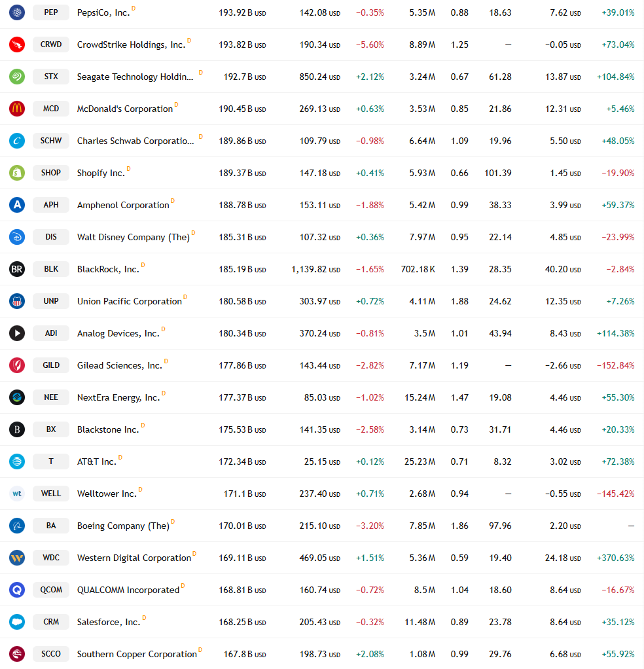Click the Shopify bag logo icon

coord(17,173)
